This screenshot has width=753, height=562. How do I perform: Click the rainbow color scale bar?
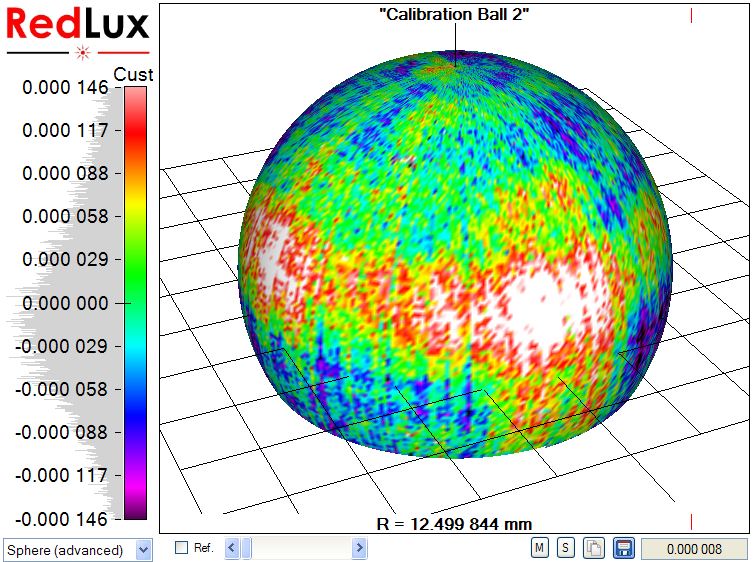tap(135, 303)
